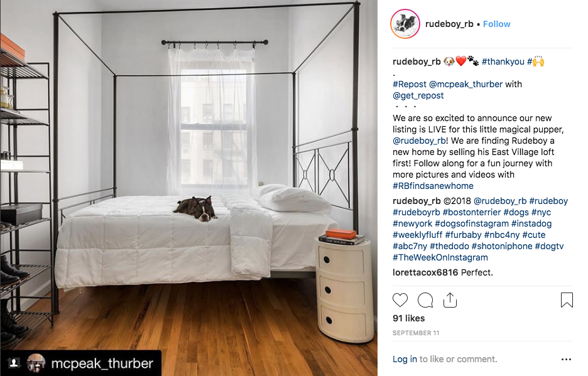Click the September 11 post date
Screen dimensions: 588x376
(x=416, y=333)
